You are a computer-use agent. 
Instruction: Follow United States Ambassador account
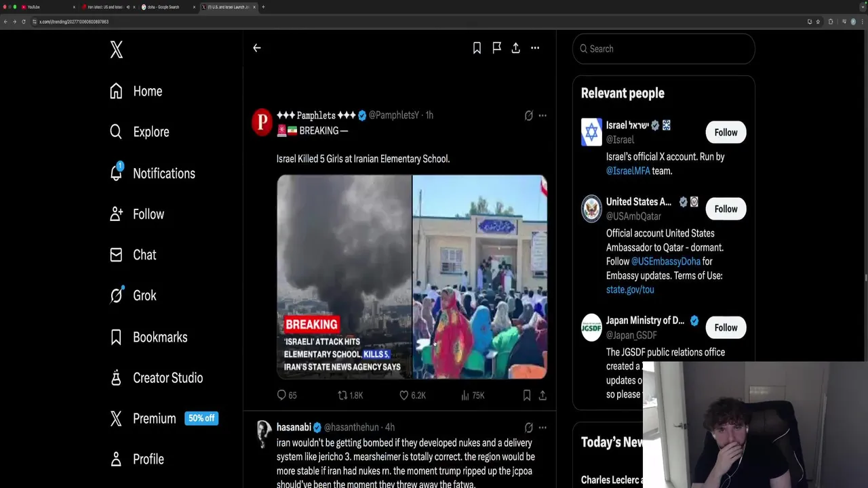pos(726,209)
